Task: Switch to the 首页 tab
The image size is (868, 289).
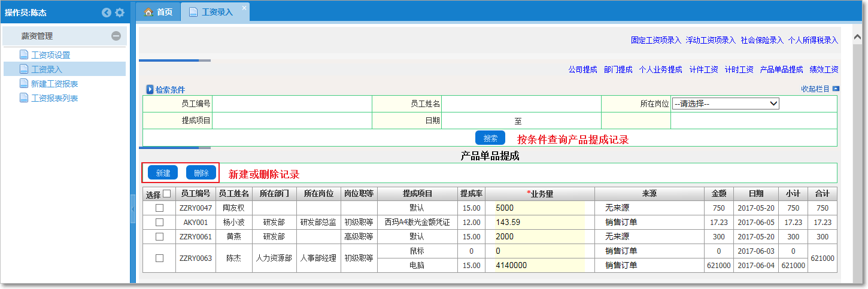Action: tap(159, 12)
